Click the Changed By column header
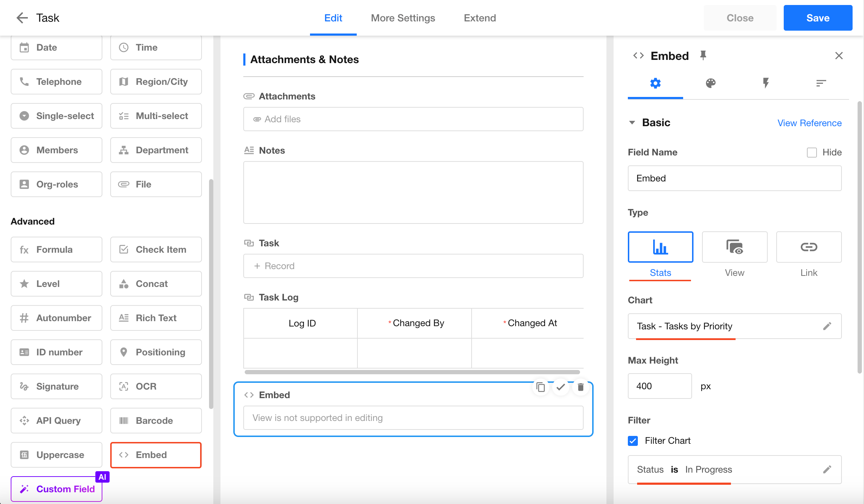Screen dimensions: 864x504 point(415,323)
